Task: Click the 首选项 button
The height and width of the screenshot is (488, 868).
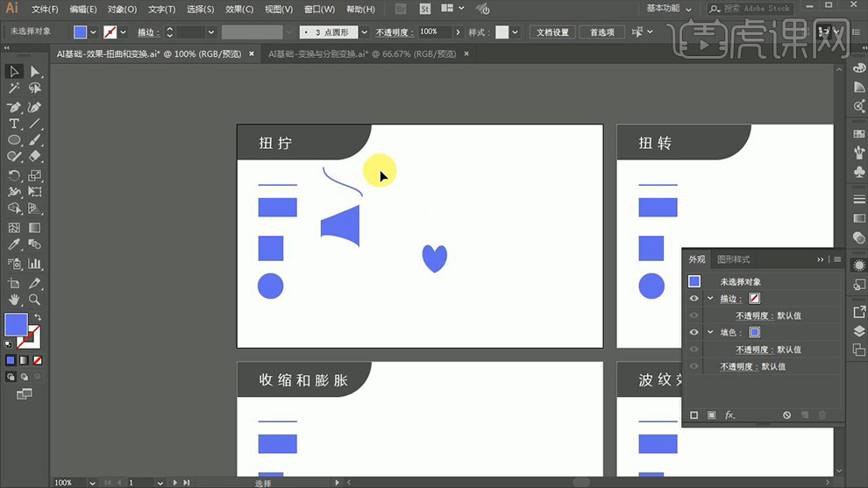Action: (601, 32)
